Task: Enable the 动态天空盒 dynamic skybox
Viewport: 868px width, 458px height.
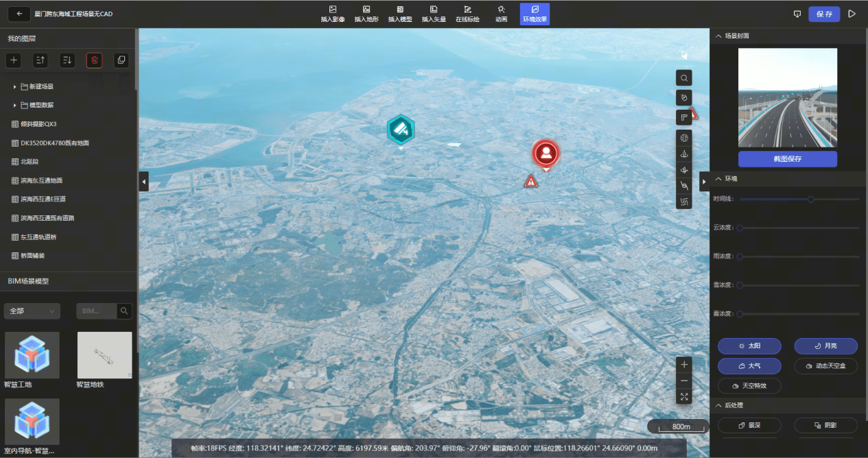Action: [825, 366]
